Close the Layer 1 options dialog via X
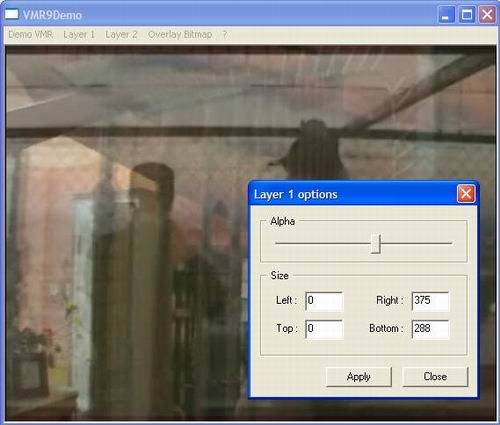 point(466,194)
